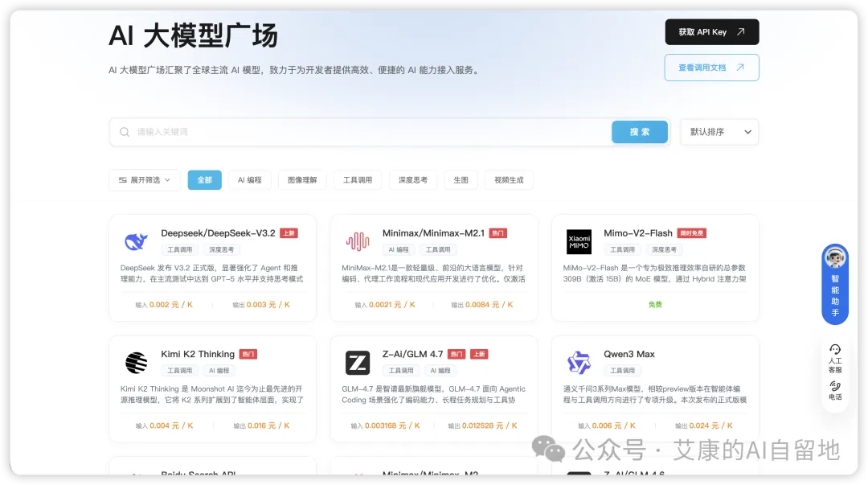Open the Minimax/Minimax-M2.1 model title
The image size is (868, 485).
tap(433, 233)
